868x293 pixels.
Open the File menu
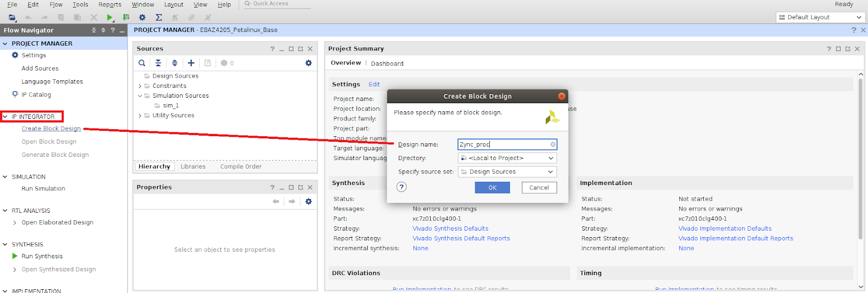tap(12, 4)
